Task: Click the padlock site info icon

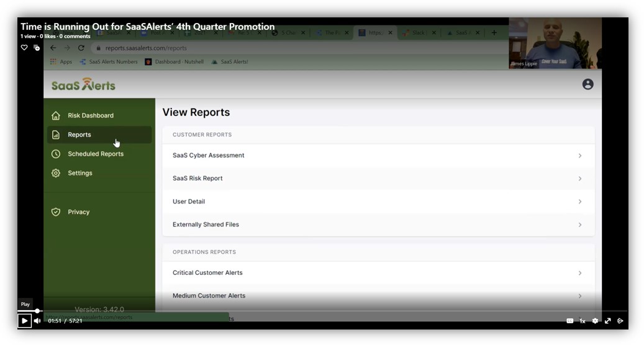Action: pos(98,48)
